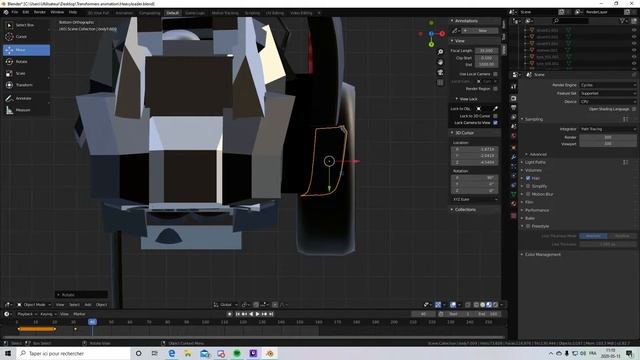Screen dimensions: 640x360
Task: Click Focal Length value field
Action: tap(487, 51)
